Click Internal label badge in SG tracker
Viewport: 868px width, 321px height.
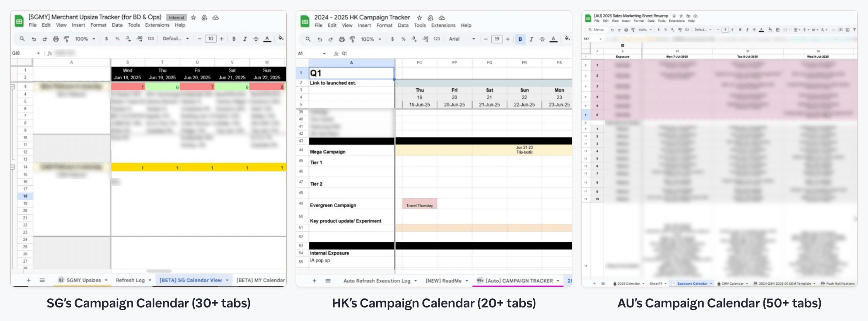point(176,18)
